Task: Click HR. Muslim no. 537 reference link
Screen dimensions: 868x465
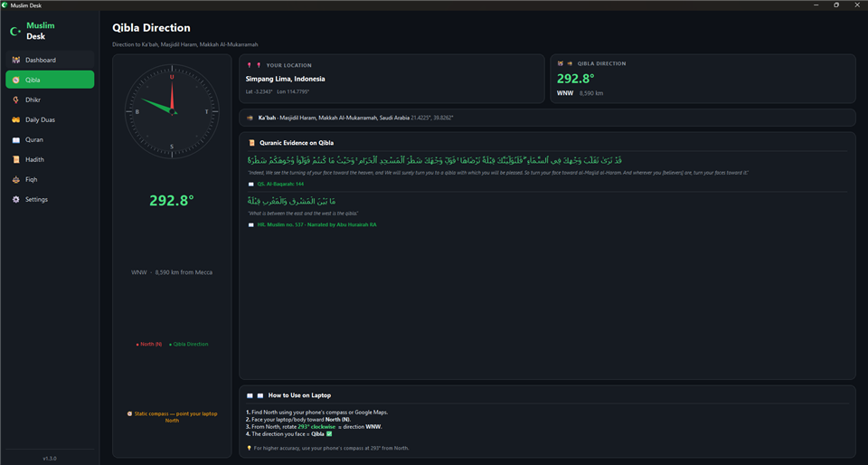Action: click(316, 224)
